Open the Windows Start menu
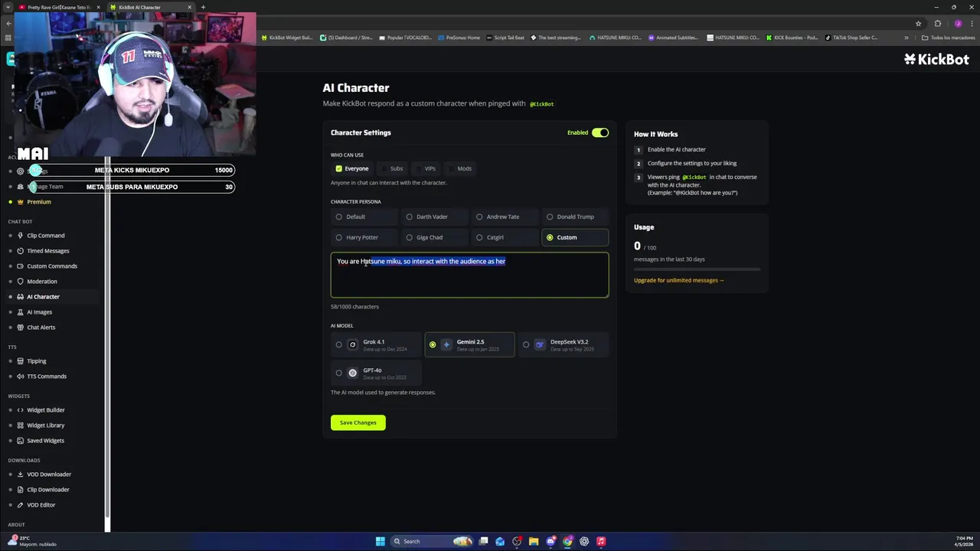980x551 pixels. [381, 541]
